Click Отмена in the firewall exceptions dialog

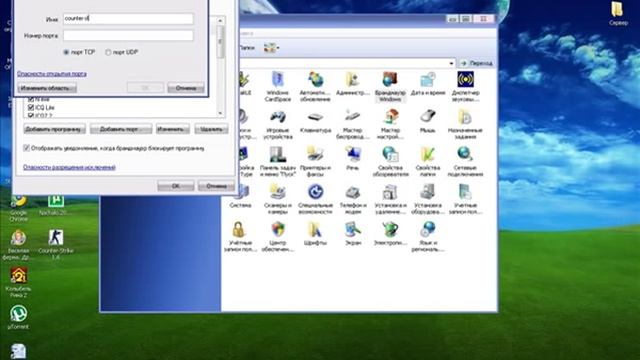pyautogui.click(x=216, y=186)
